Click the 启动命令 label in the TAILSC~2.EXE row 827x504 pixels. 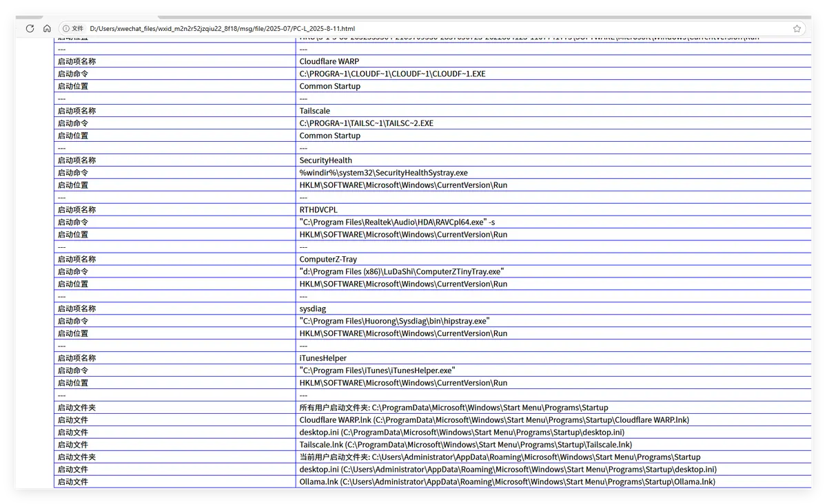(73, 123)
